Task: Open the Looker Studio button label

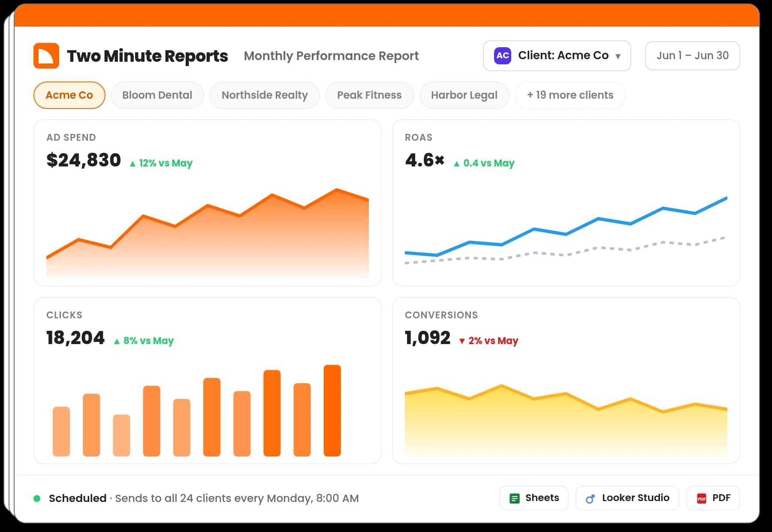Action: click(636, 498)
